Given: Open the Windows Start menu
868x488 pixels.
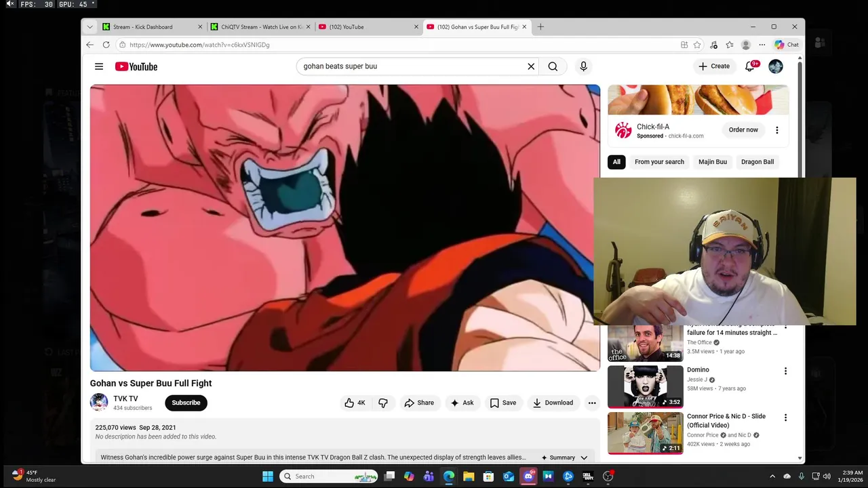Looking at the screenshot, I should click(x=268, y=476).
